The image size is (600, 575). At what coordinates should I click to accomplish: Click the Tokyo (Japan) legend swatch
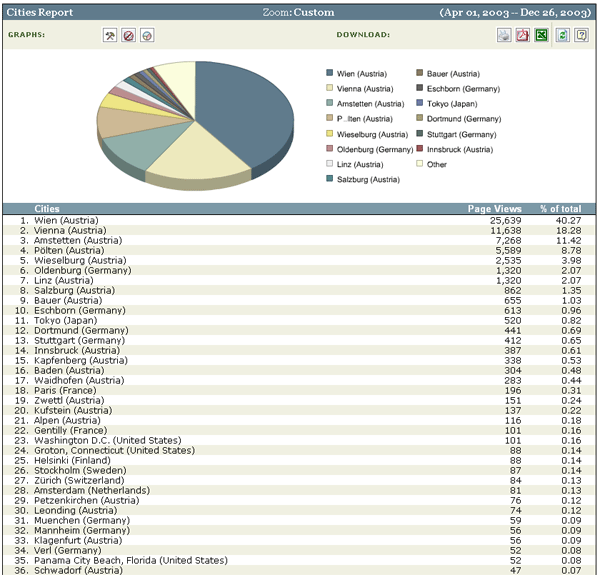pos(420,103)
